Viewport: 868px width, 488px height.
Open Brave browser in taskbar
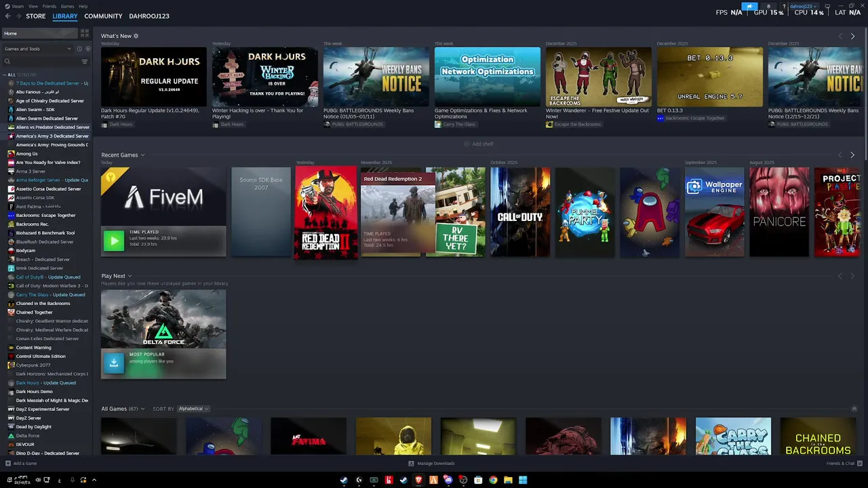click(x=418, y=480)
